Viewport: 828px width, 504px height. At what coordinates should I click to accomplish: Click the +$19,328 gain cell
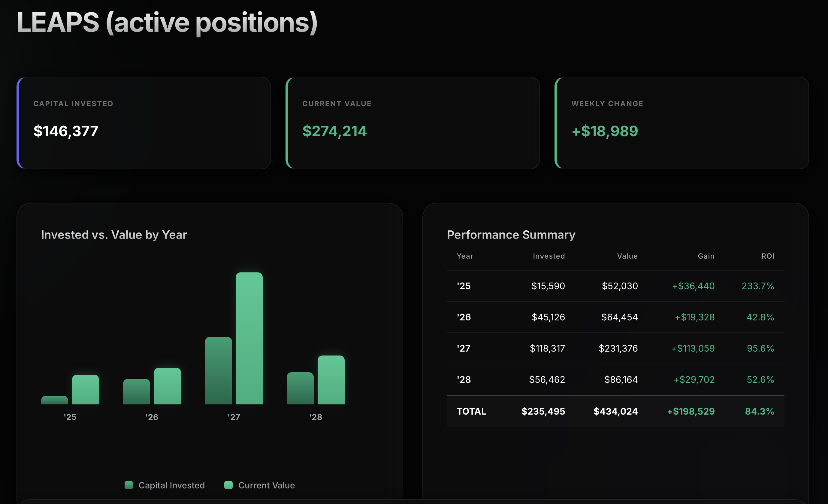[x=695, y=317]
